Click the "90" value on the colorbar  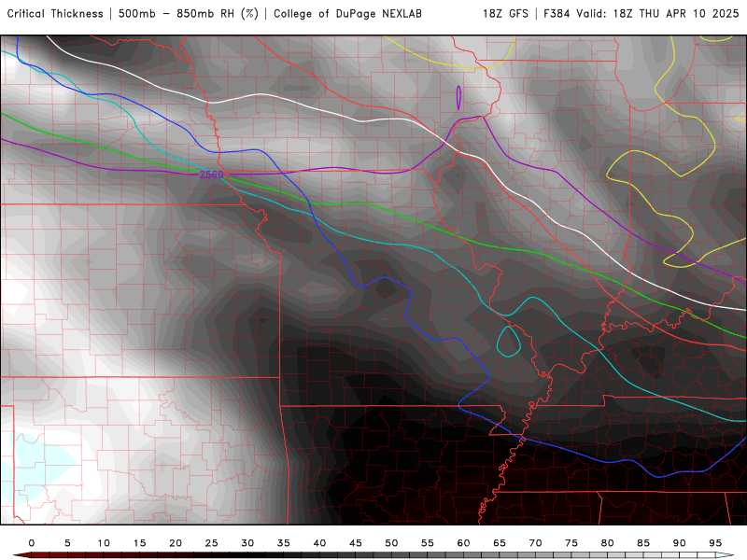pyautogui.click(x=679, y=543)
